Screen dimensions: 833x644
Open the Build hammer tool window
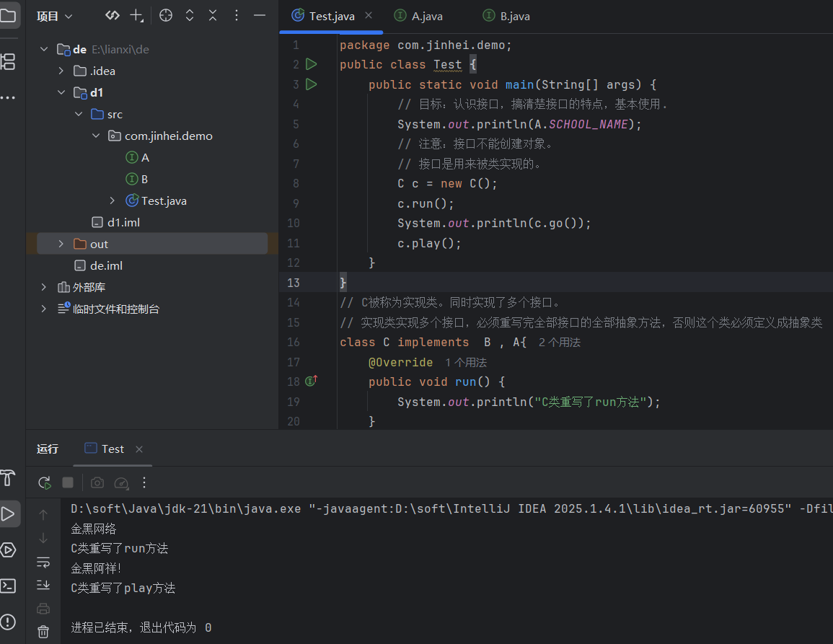(8, 477)
